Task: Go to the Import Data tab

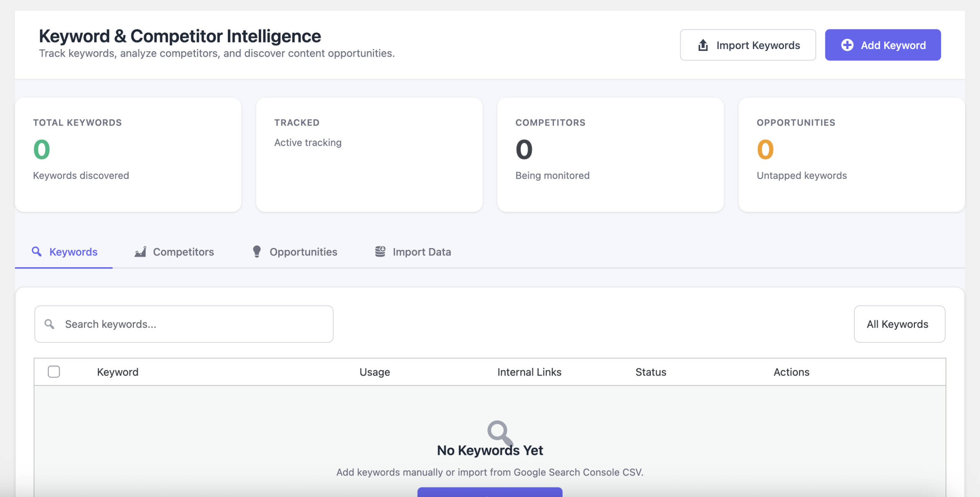Action: [x=421, y=252]
